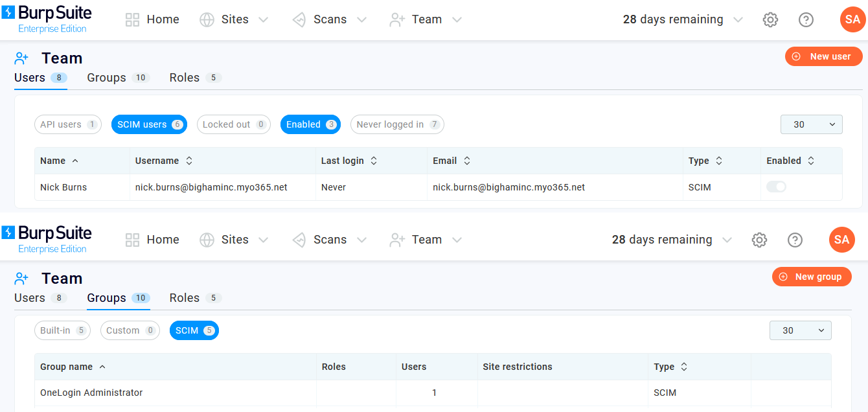Open the OneLogin Administrator group row
The width and height of the screenshot is (868, 412).
(91, 393)
